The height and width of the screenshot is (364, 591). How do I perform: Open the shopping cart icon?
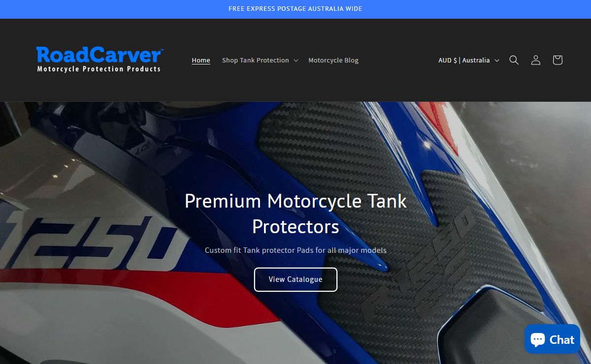[x=557, y=60]
